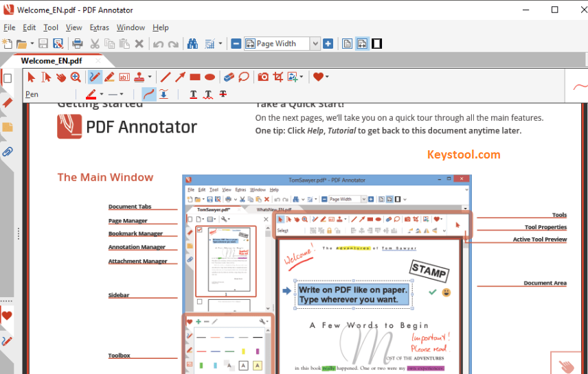The width and height of the screenshot is (588, 374).
Task: Select the Pen tool in toolbar
Action: coord(95,78)
